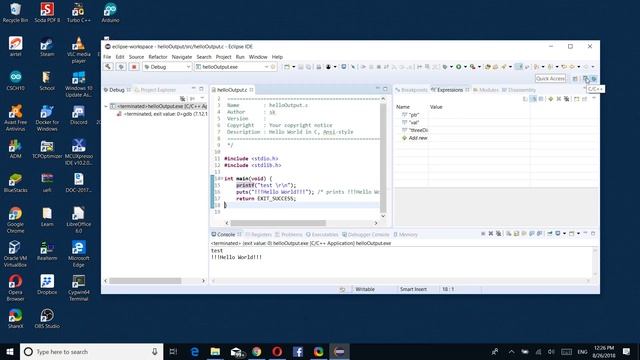Open the Open Console dropdown arrow

[578, 234]
